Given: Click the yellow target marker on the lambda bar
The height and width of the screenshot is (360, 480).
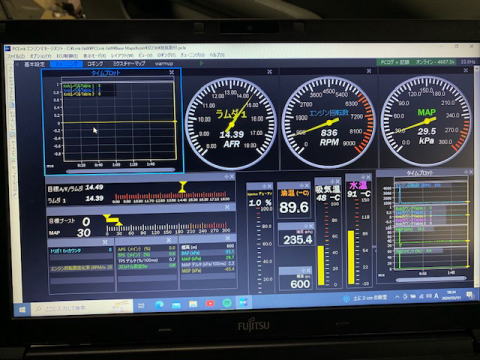Looking at the screenshot, I should [182, 187].
